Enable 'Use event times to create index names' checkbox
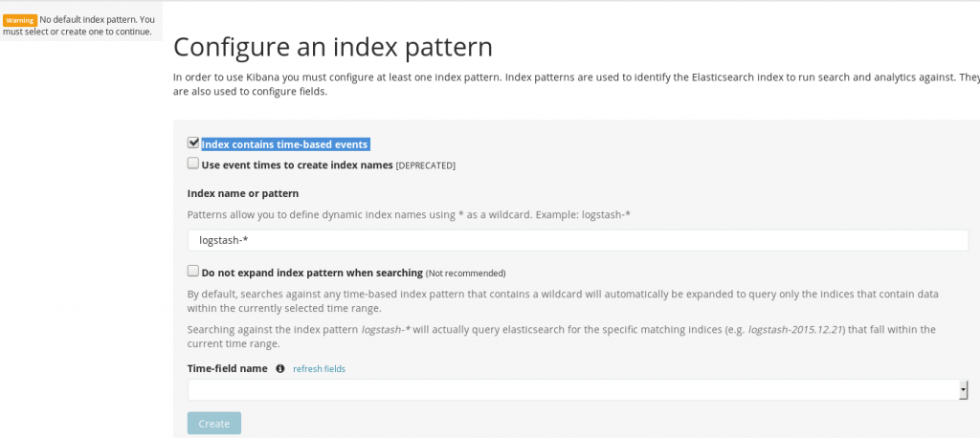The image size is (980, 438). click(193, 164)
